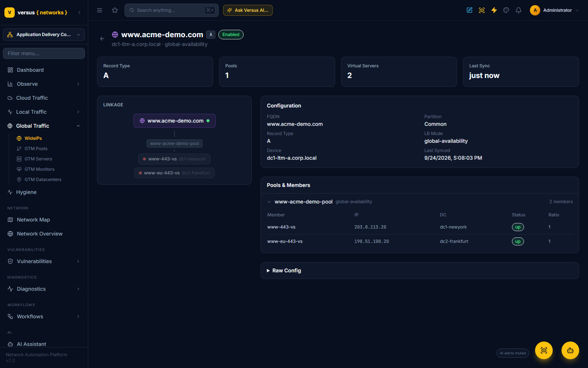Open the Administrator account dropdown
588x368 pixels.
[554, 10]
